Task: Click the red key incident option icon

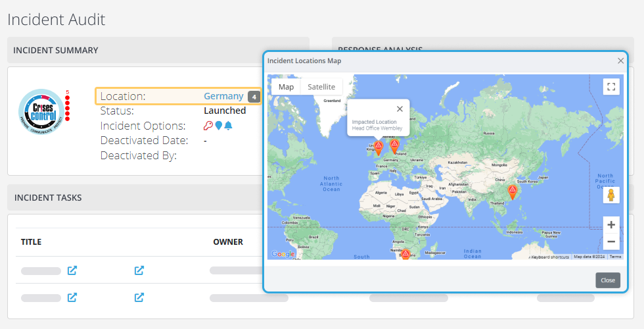Action: (208, 126)
